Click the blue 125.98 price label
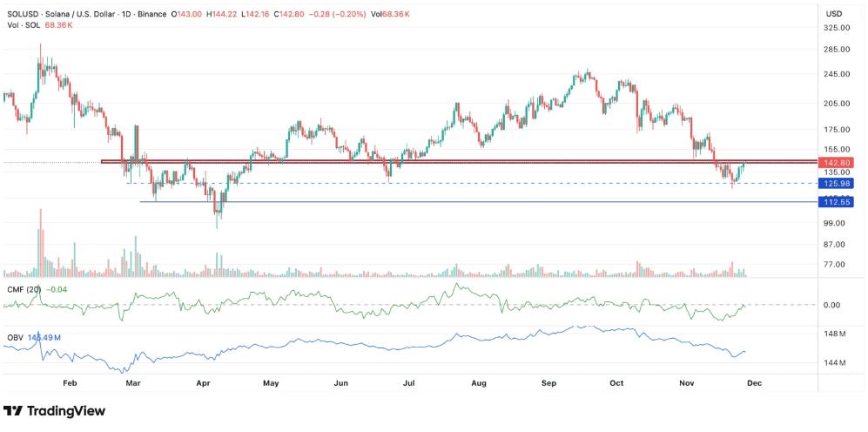Image resolution: width=868 pixels, height=432 pixels. [835, 183]
